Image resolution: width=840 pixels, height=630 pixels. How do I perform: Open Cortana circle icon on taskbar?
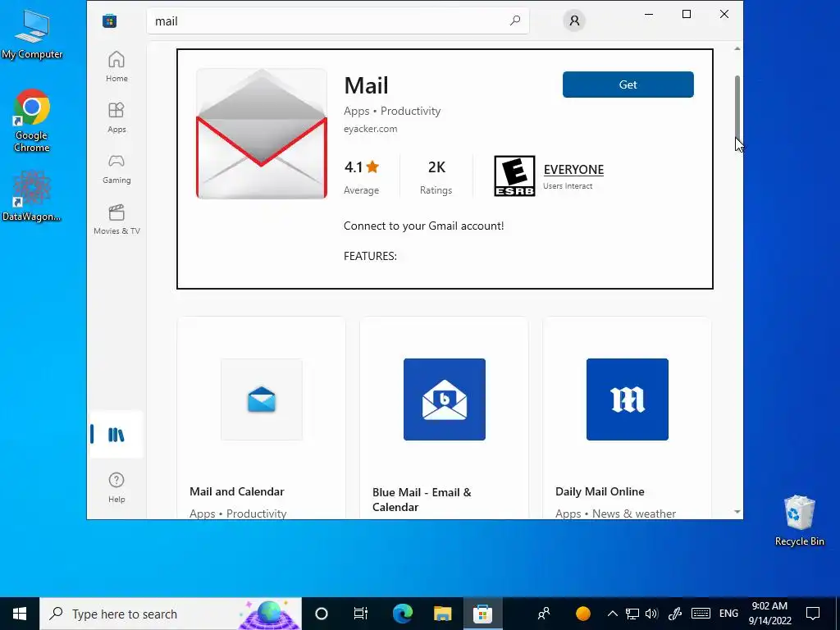322,614
